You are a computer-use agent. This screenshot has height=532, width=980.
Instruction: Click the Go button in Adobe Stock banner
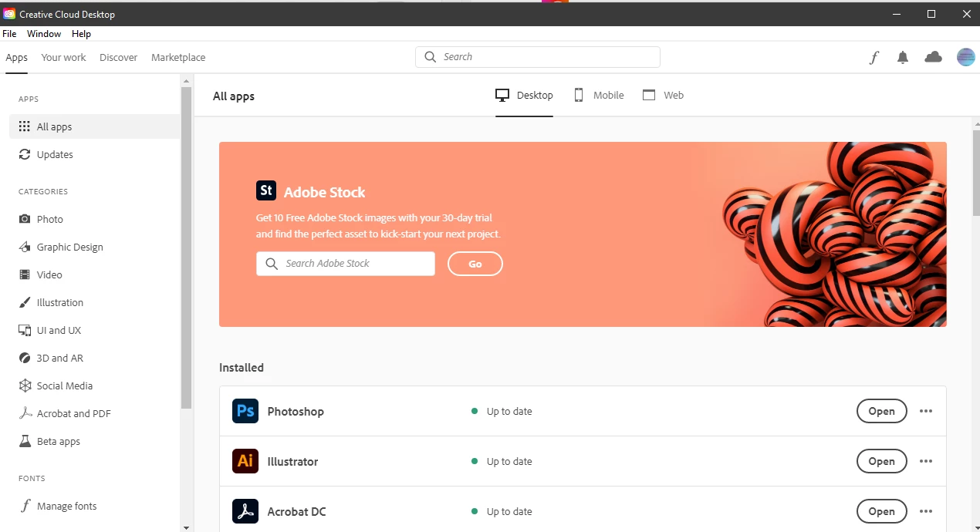[475, 264]
